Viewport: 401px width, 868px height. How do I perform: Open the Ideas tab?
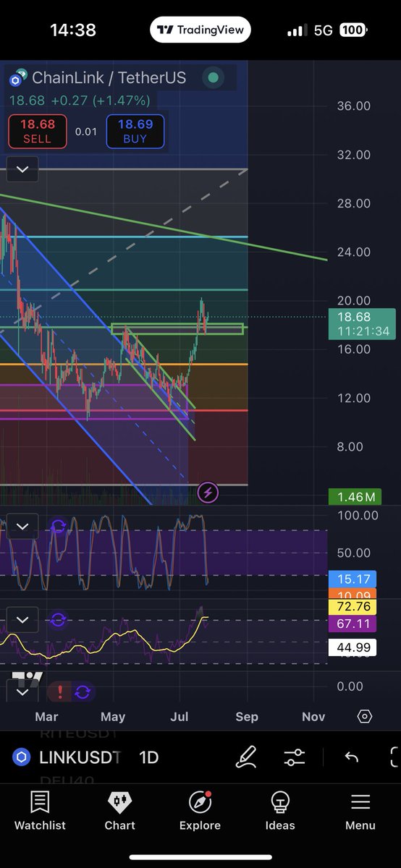click(280, 811)
